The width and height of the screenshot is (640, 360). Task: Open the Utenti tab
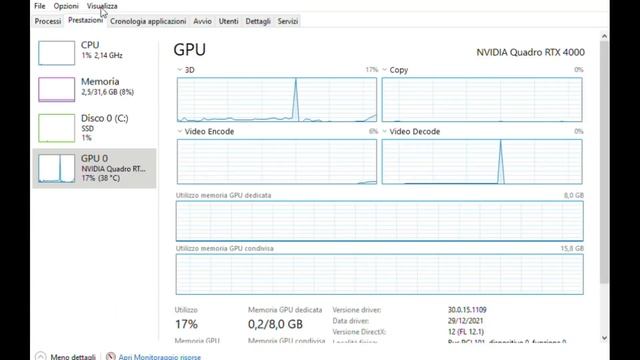228,21
